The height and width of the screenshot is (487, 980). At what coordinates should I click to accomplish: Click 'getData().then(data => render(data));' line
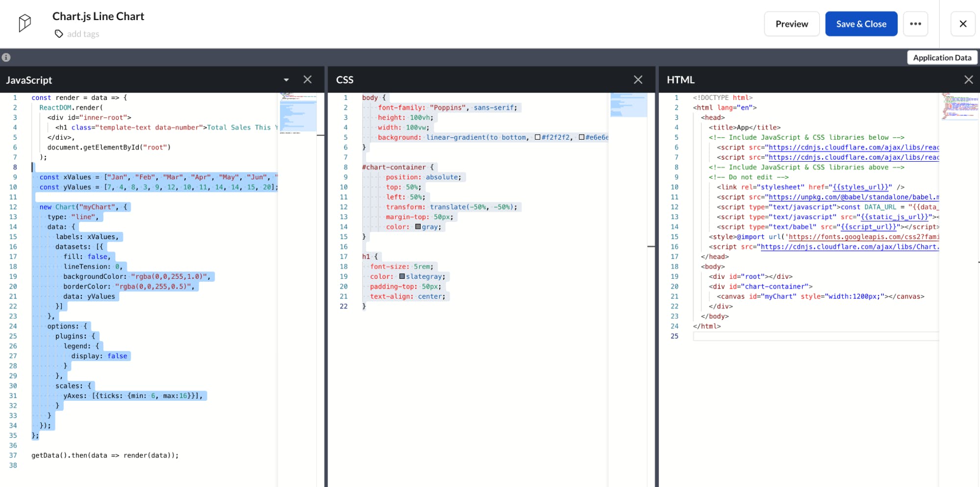(x=105, y=456)
